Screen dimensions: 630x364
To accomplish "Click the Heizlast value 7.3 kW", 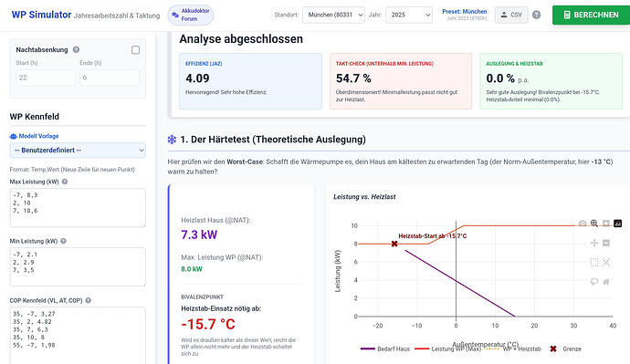I will [x=199, y=234].
